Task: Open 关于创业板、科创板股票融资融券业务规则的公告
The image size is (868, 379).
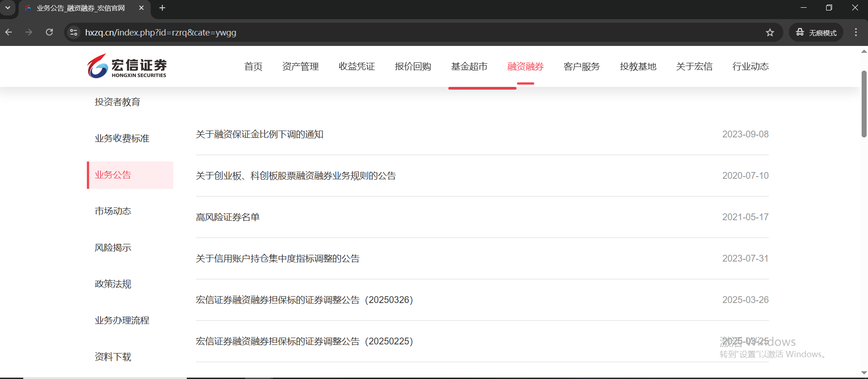Action: click(296, 176)
